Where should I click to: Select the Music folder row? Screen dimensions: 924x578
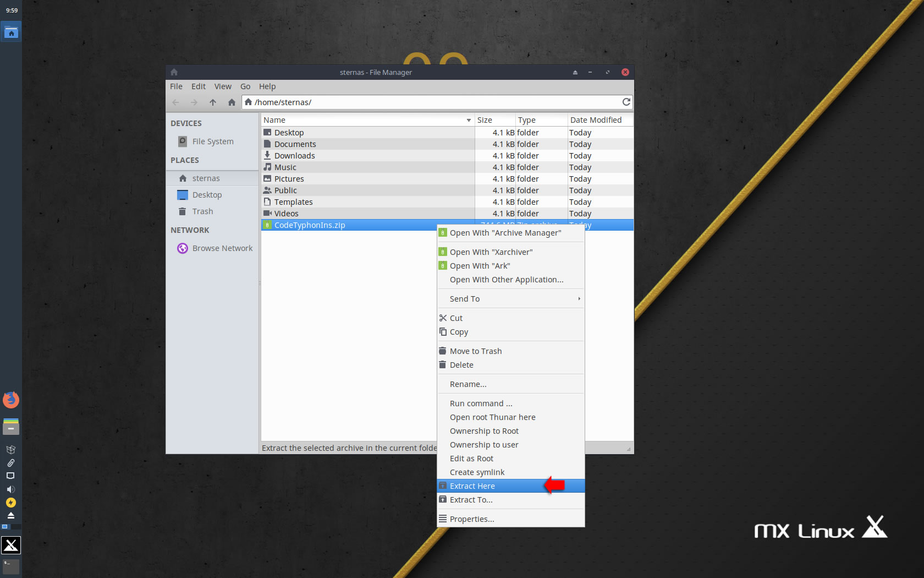(x=447, y=167)
